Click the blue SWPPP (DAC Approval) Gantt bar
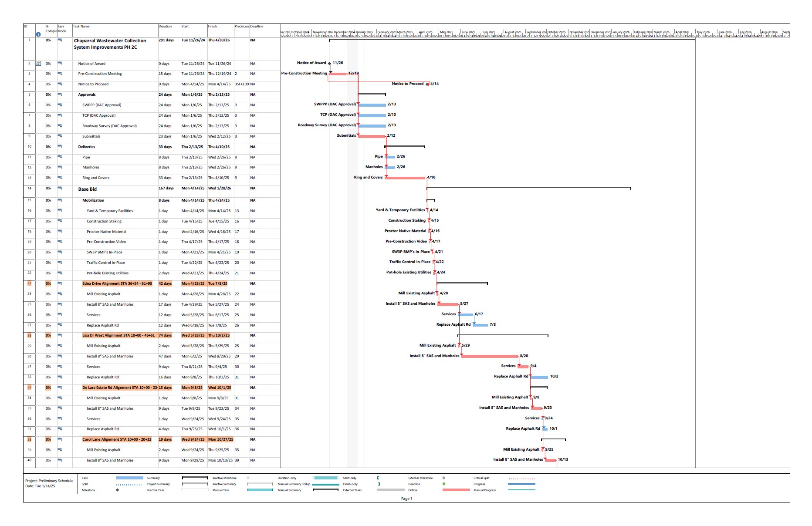 tap(372, 105)
